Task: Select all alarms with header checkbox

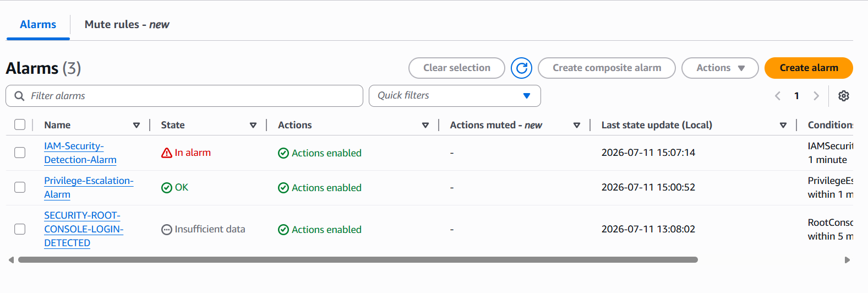Action: (x=20, y=124)
